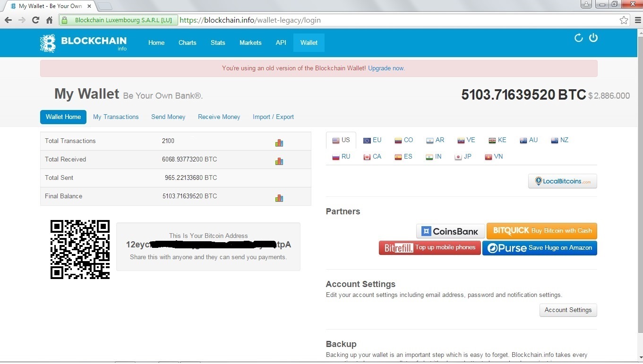Reload page with browser reload button
This screenshot has width=643, height=364.
(35, 20)
